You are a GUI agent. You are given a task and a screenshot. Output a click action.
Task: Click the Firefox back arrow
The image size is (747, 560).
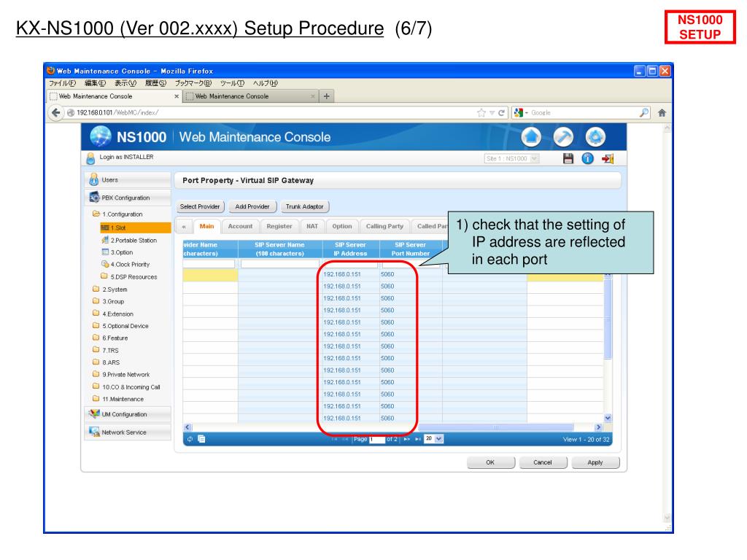(x=56, y=113)
